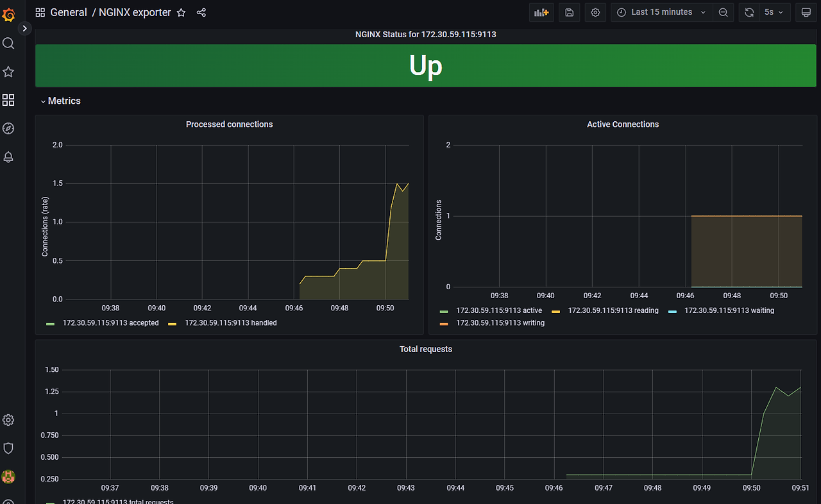Share the dashboard via the share icon
Image resolution: width=821 pixels, height=504 pixels.
pyautogui.click(x=201, y=12)
